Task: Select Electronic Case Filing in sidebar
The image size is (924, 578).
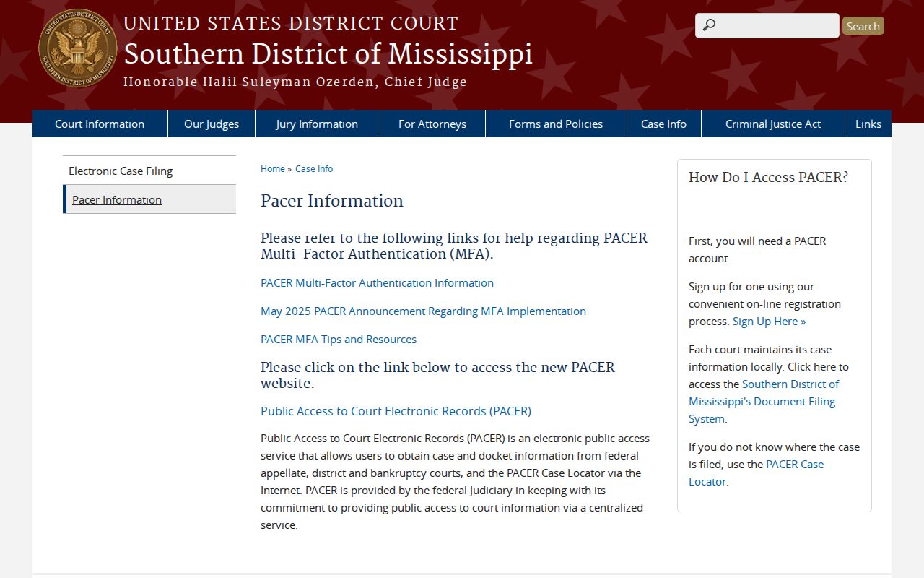Action: (149, 171)
